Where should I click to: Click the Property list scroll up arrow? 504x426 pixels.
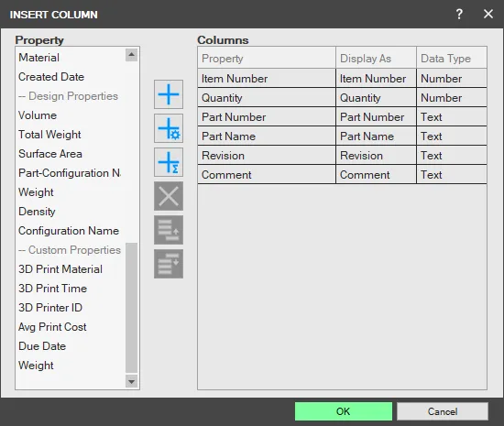point(131,55)
